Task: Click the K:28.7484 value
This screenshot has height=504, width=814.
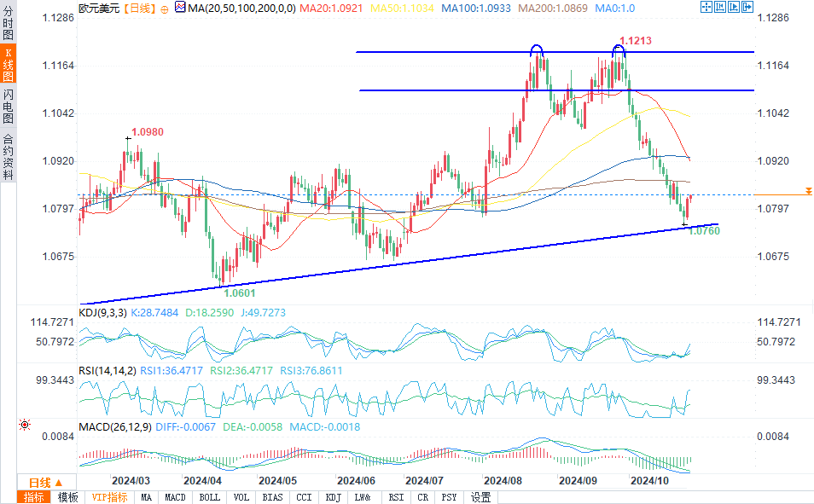Action: [154, 312]
